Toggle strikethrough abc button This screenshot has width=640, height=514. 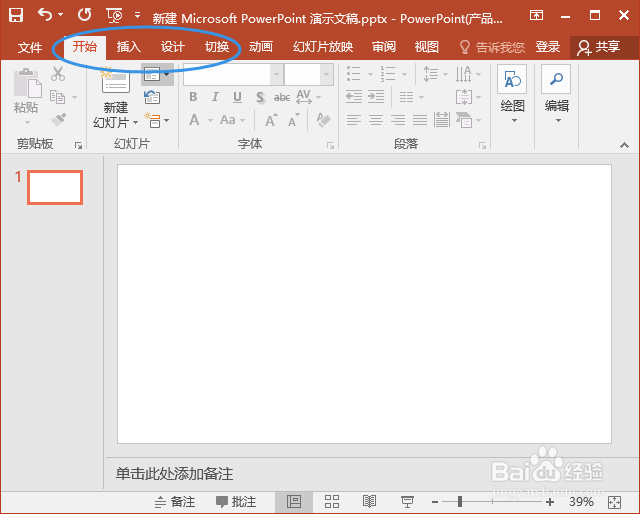(x=282, y=97)
